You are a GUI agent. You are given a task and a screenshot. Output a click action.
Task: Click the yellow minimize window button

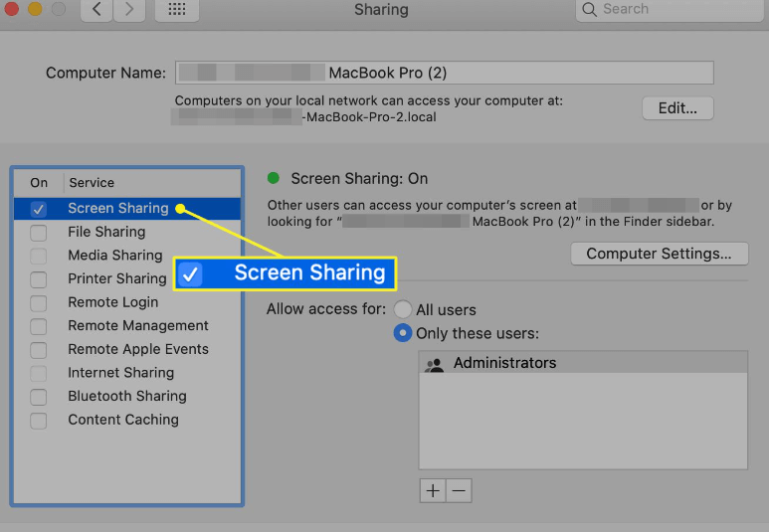(35, 8)
